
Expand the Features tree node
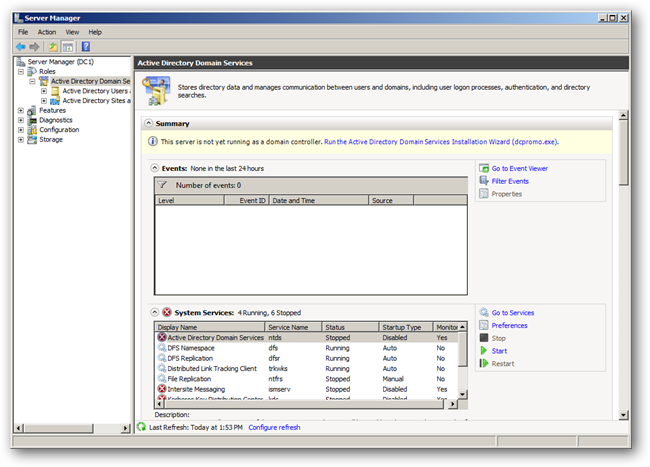click(x=21, y=111)
